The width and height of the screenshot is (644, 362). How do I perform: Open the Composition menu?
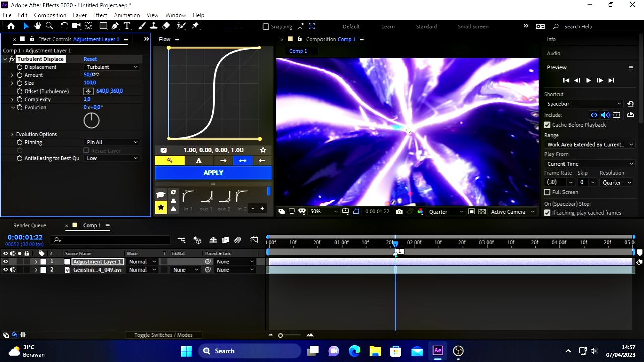coord(50,15)
